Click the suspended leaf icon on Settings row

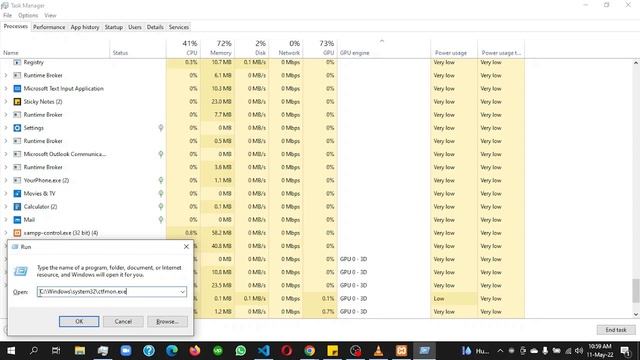161,128
